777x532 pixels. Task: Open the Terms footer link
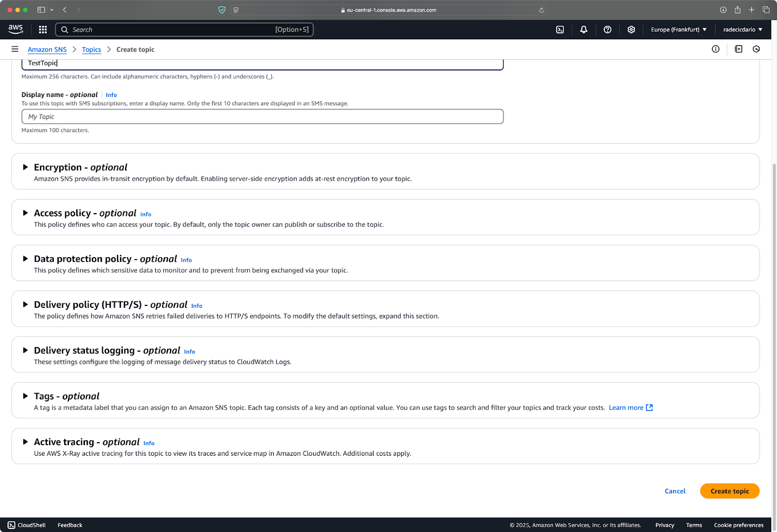[x=694, y=525]
